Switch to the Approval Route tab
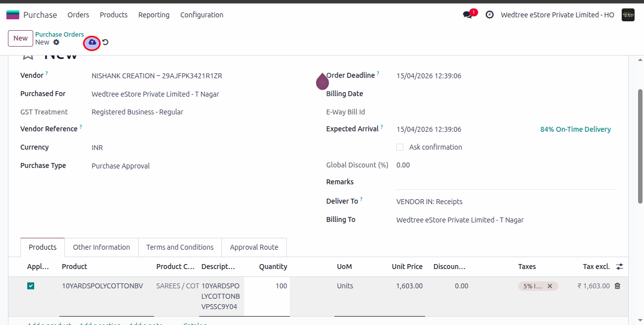Image resolution: width=644 pixels, height=325 pixels. (254, 247)
